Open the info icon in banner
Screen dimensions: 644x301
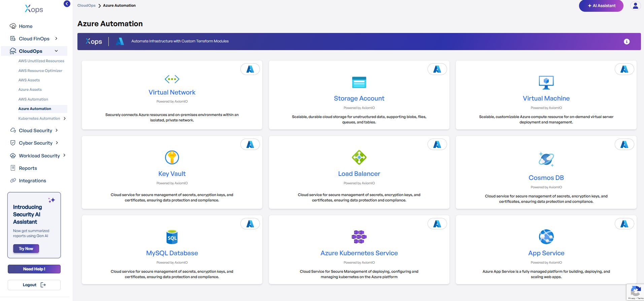coord(626,42)
